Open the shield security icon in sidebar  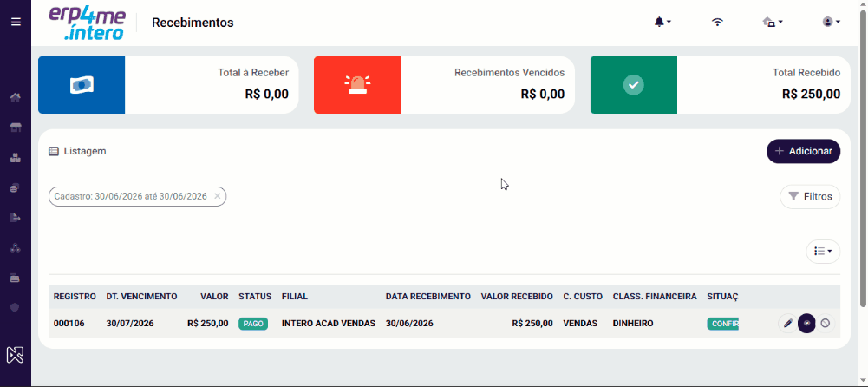pyautogui.click(x=16, y=307)
